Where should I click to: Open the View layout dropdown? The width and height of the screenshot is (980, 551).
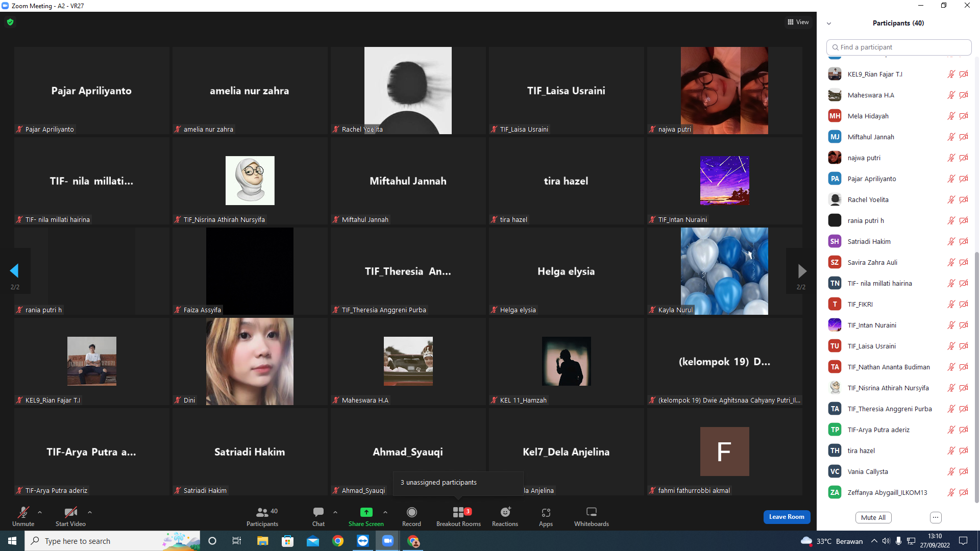[x=798, y=22]
